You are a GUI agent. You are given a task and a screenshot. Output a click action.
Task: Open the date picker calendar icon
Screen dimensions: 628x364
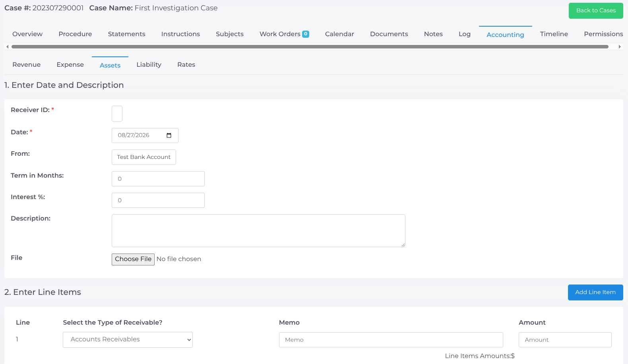tap(169, 136)
